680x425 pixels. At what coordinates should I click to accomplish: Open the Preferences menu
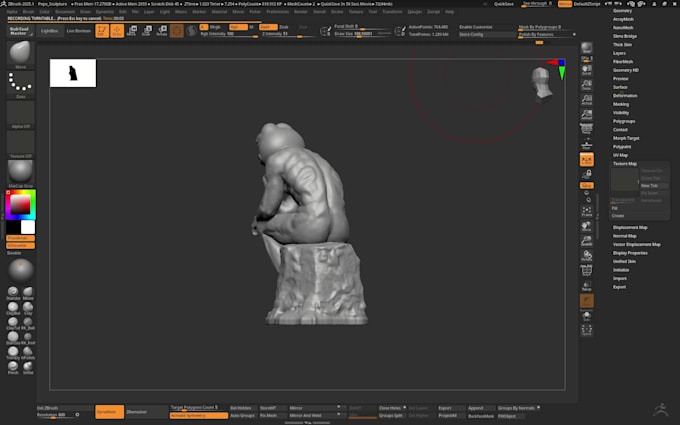(278, 12)
